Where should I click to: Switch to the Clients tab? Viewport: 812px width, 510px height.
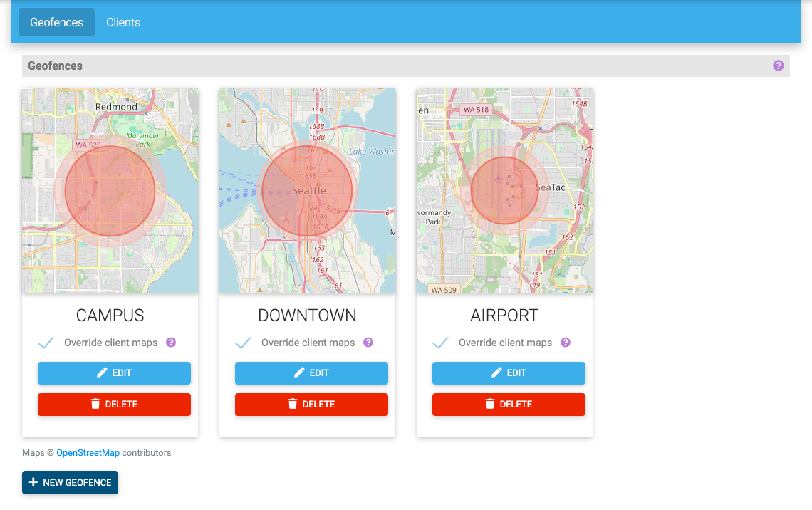coord(123,22)
